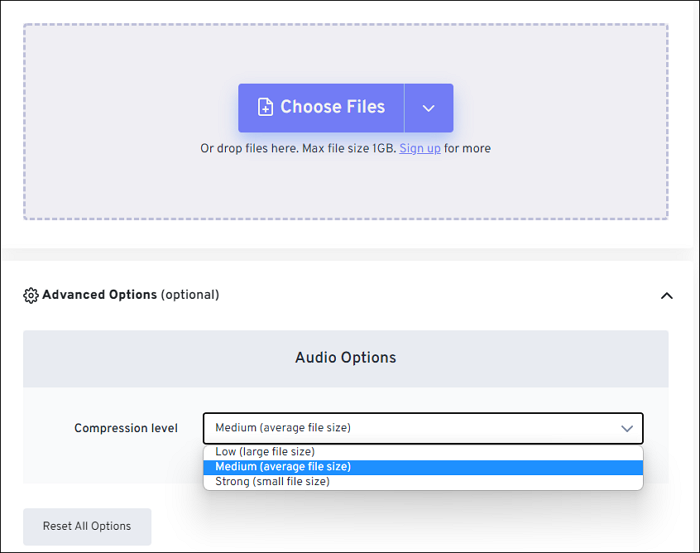Follow the Sign up link
The height and width of the screenshot is (553, 700).
(x=419, y=149)
